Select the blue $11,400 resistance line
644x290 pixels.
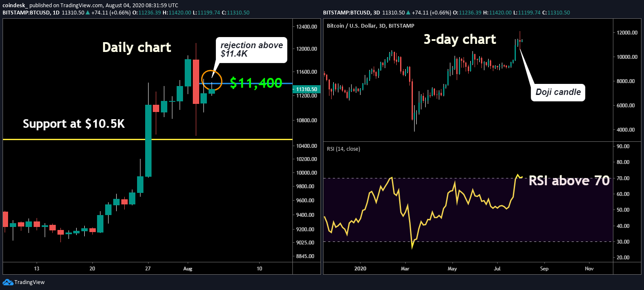click(247, 83)
